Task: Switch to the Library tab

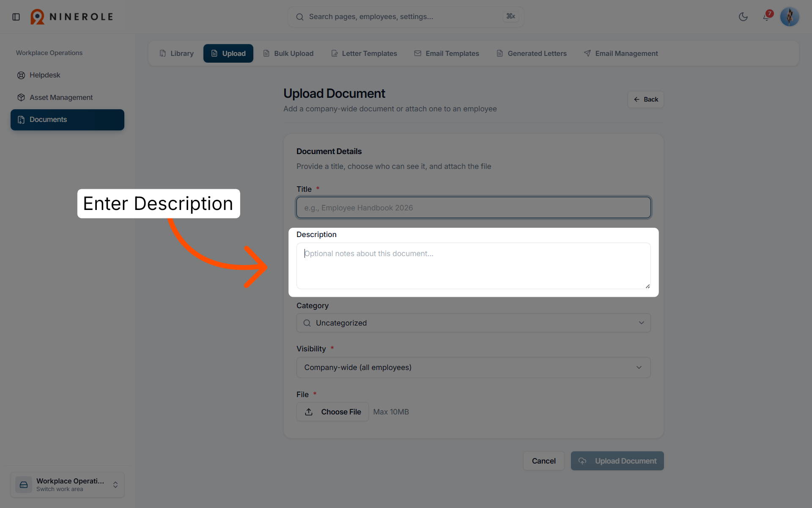Action: click(176, 53)
